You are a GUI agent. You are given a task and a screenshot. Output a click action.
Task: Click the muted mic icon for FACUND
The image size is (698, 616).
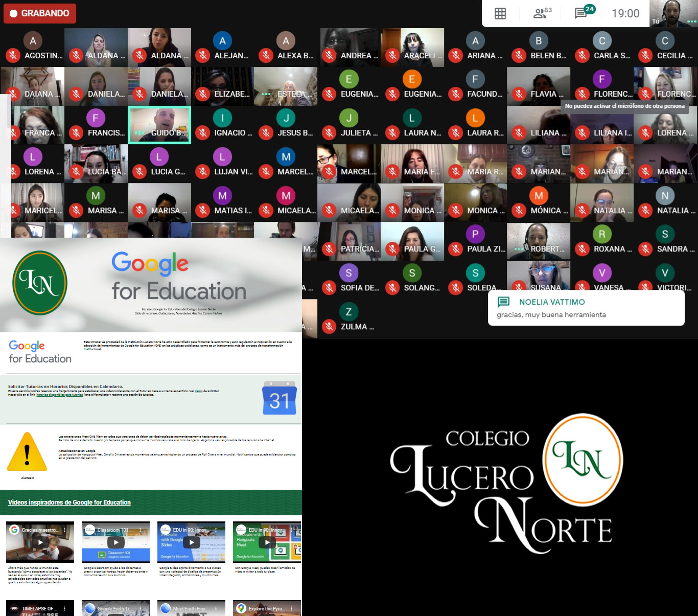(x=456, y=94)
